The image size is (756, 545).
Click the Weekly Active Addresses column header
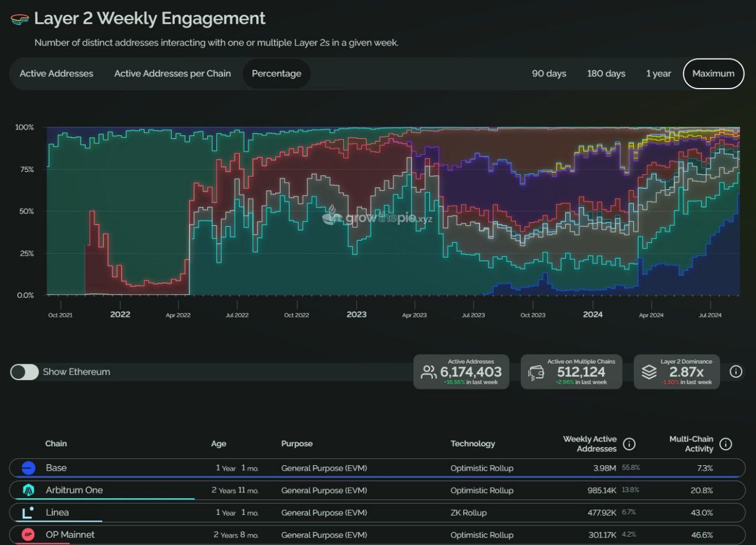[589, 444]
